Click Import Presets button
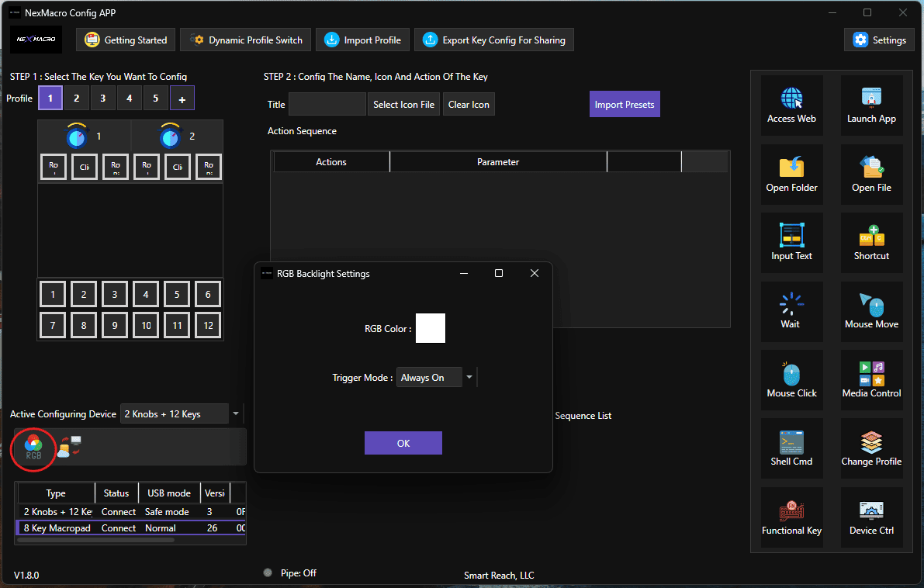The width and height of the screenshot is (924, 588). tap(625, 104)
